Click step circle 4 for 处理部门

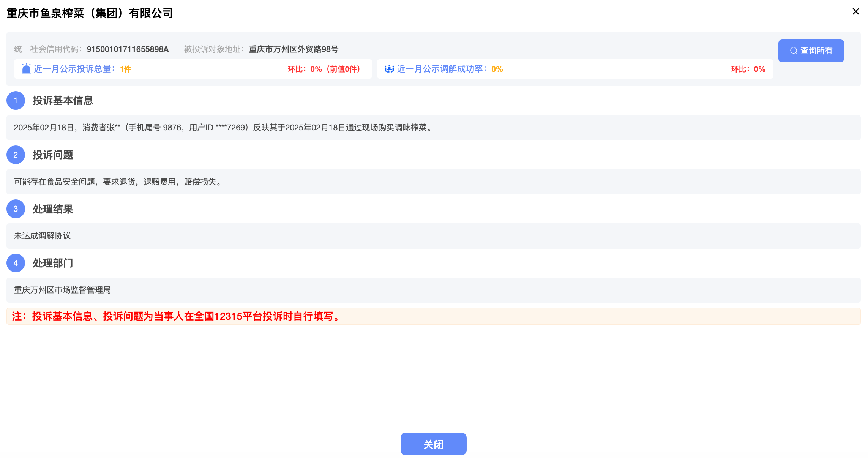point(16,263)
